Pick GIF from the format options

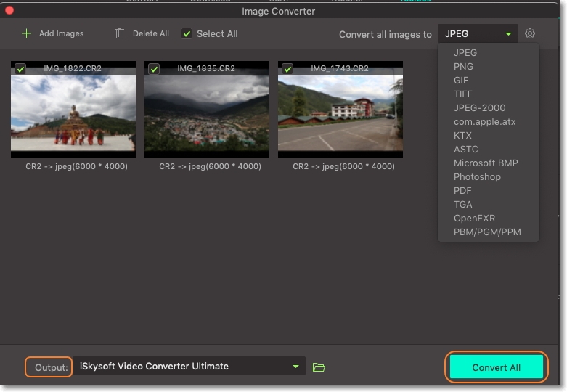click(462, 81)
